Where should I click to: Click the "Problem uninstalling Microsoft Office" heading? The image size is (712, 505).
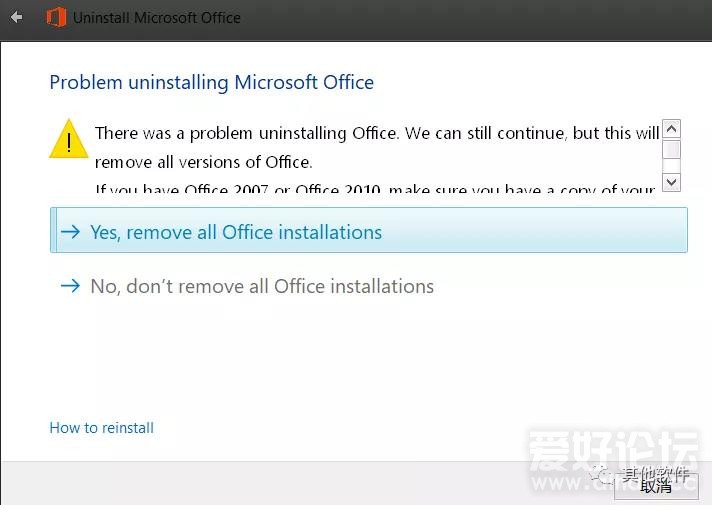212,82
